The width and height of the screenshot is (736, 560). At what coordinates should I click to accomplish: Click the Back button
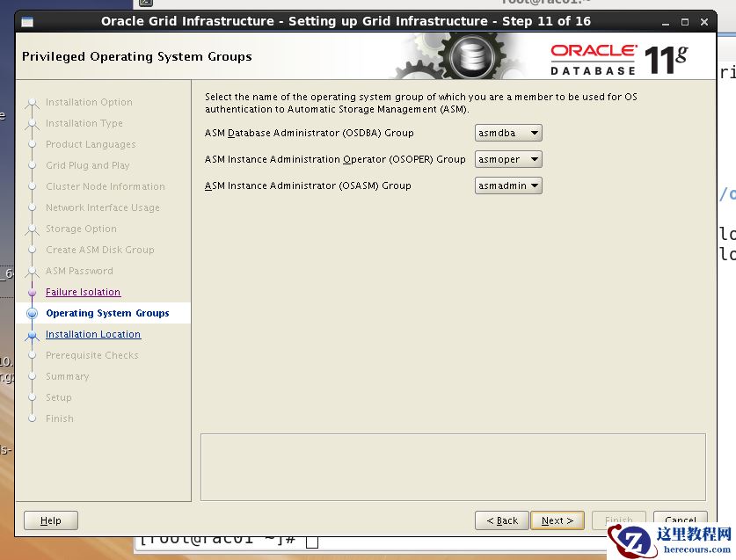click(x=502, y=520)
